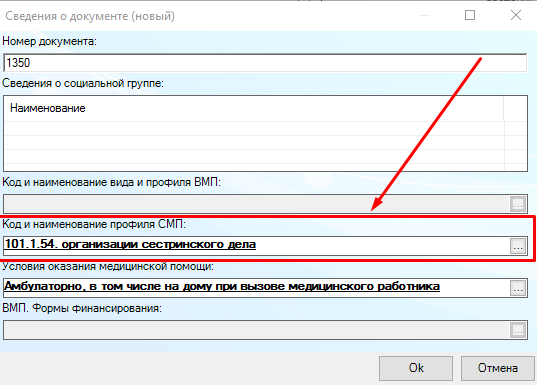
Task: Click the Амбулаторно, в том числе на дому link
Action: click(x=222, y=286)
